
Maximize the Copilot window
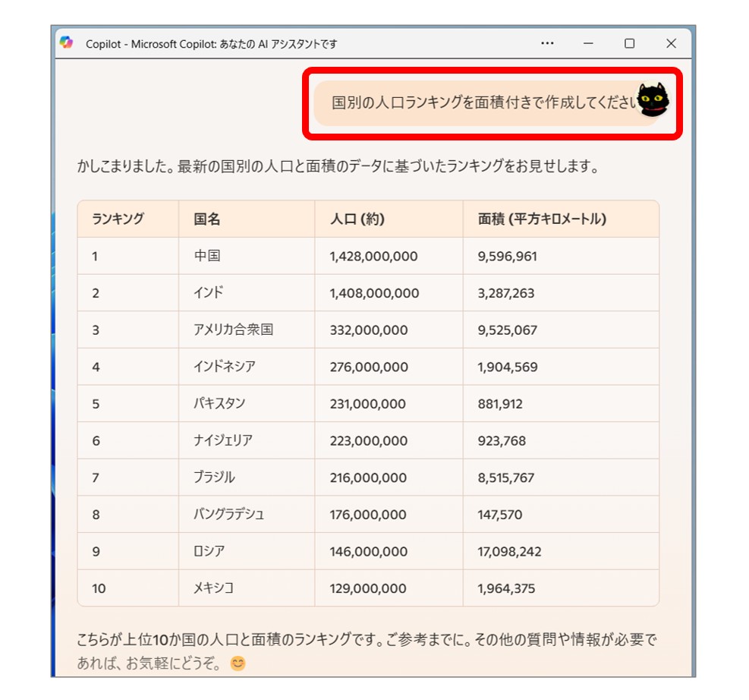[630, 43]
